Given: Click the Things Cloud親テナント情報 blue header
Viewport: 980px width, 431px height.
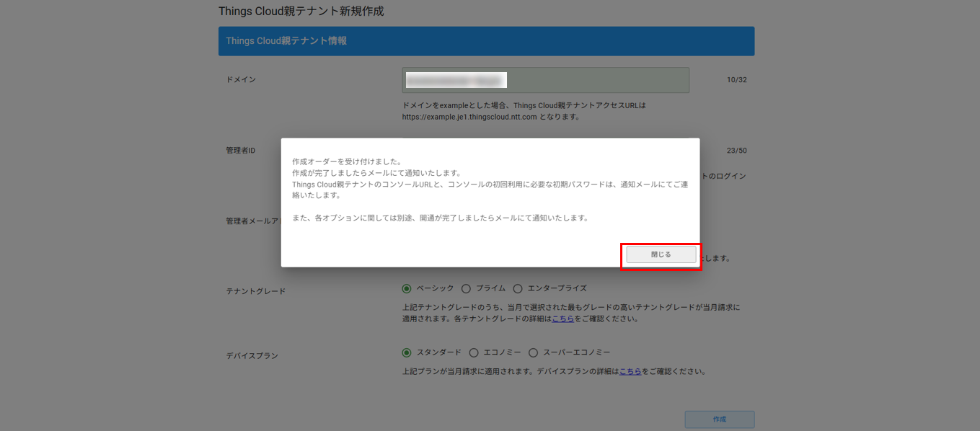Looking at the screenshot, I should [x=486, y=41].
